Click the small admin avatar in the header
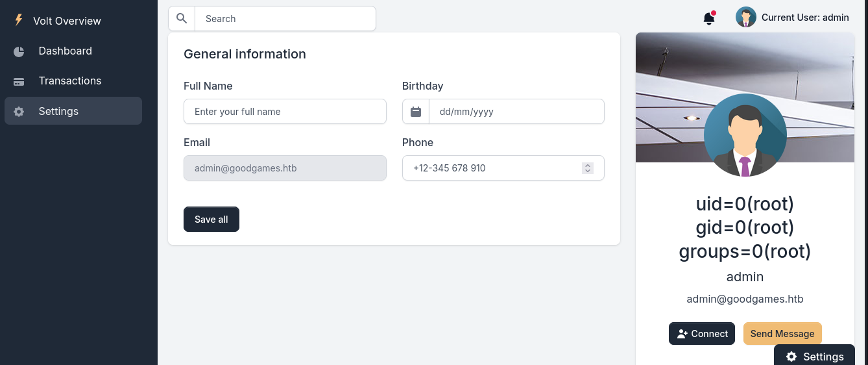The image size is (868, 365). click(746, 17)
